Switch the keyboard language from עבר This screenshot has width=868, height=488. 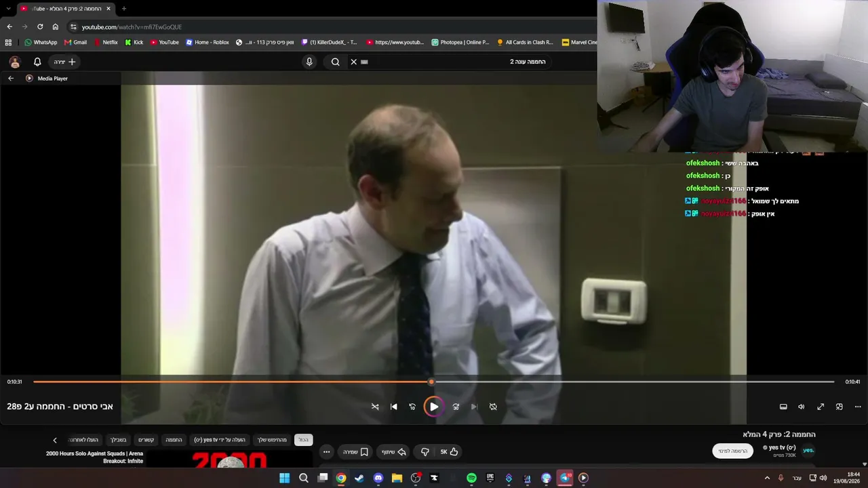[797, 478]
